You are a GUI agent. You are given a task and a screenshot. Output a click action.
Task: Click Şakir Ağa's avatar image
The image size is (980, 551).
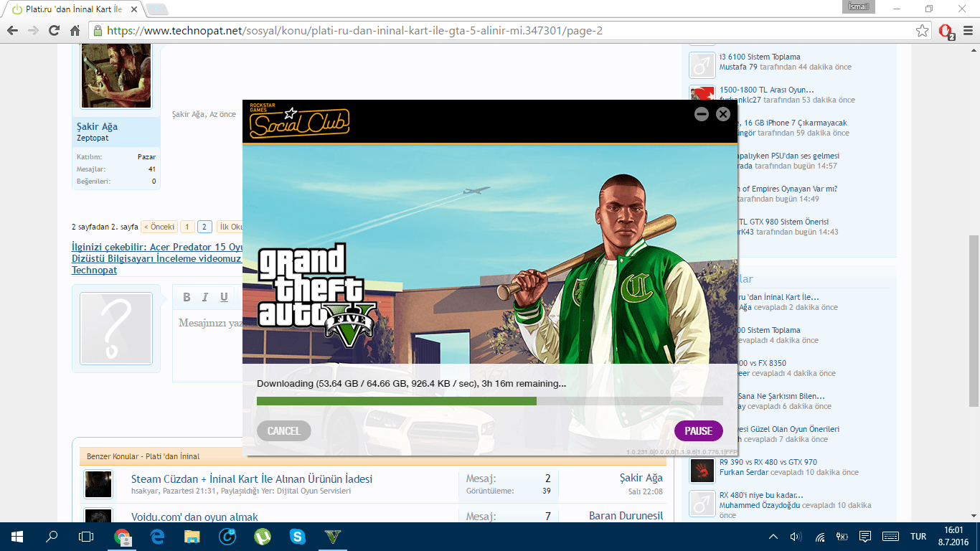coord(116,76)
